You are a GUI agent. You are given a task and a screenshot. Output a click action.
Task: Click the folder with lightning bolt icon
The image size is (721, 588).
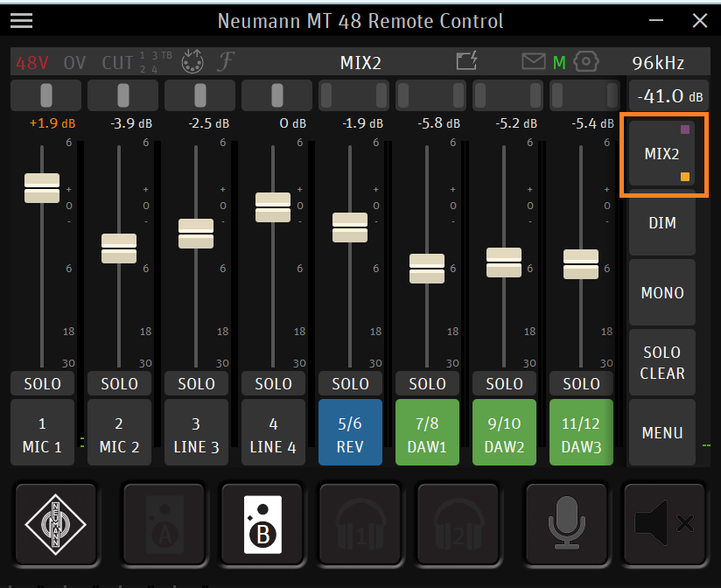[x=466, y=60]
